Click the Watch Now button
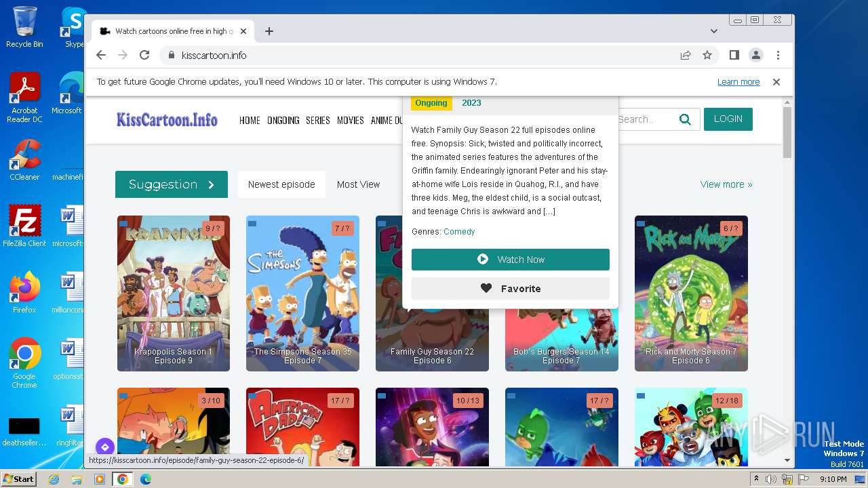Screen dimensions: 868x488 (x=511, y=260)
